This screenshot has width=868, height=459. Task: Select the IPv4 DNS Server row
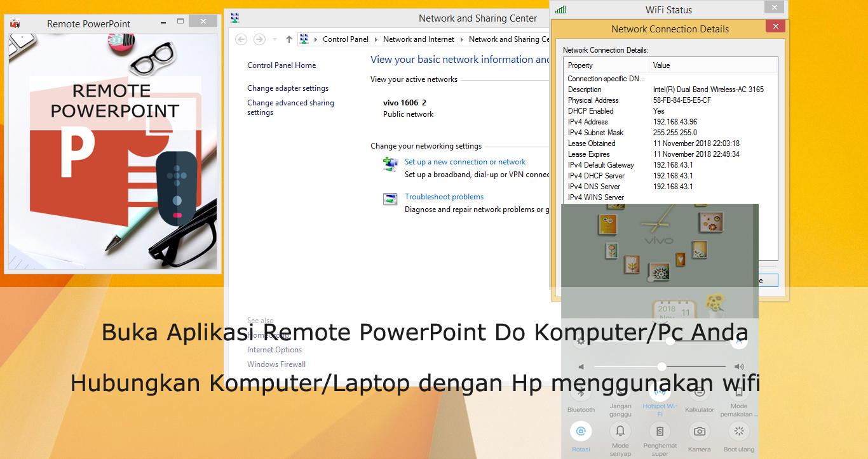click(x=670, y=187)
